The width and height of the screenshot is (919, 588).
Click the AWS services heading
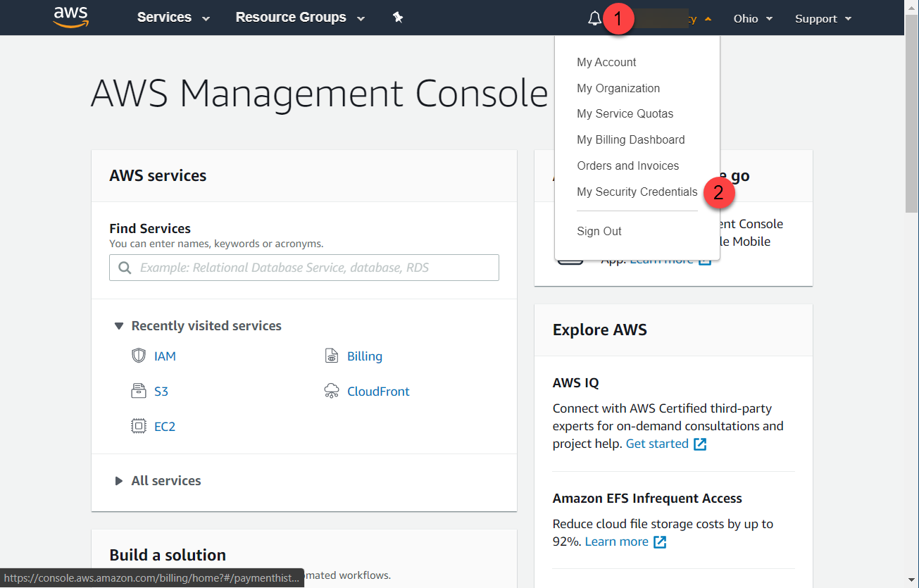click(158, 175)
